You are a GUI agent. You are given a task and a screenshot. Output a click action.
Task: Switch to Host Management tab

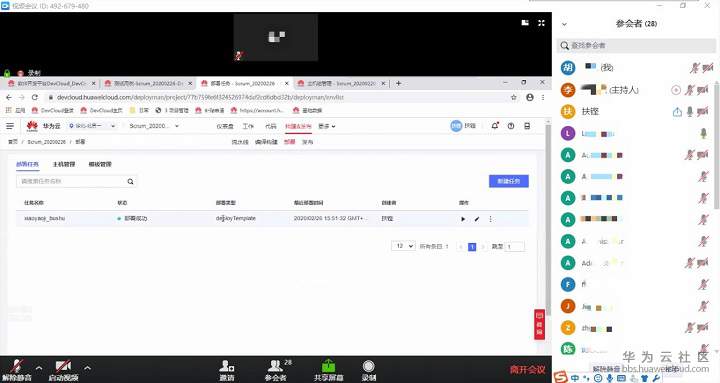[64, 164]
